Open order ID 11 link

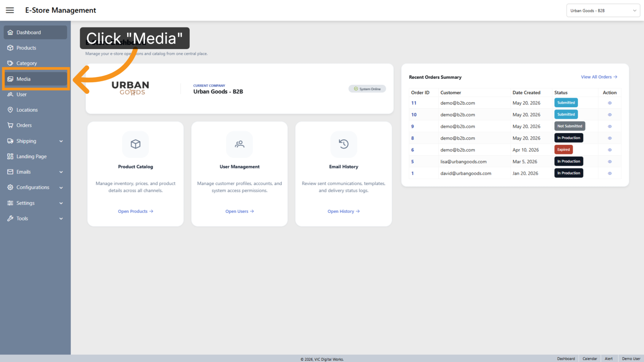coord(414,103)
